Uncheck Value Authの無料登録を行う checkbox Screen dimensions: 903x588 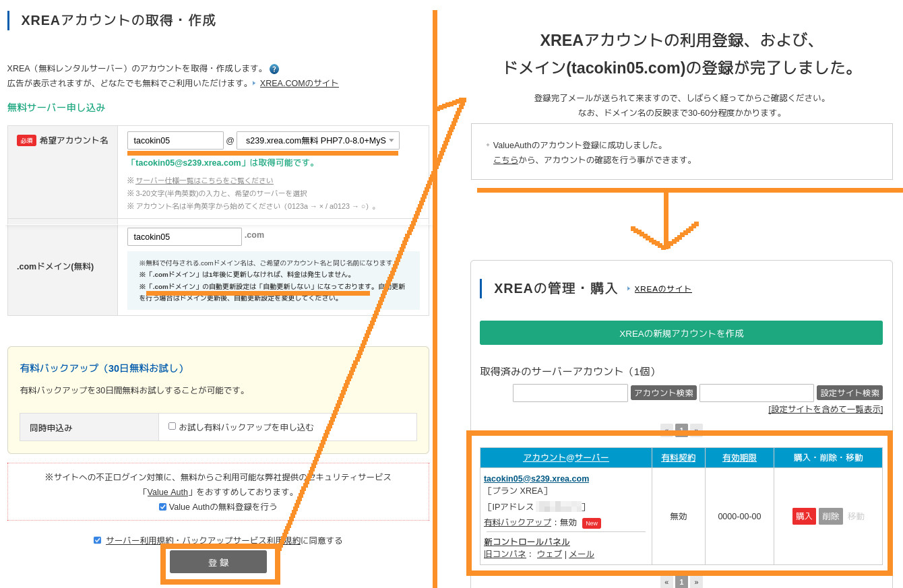tap(162, 507)
